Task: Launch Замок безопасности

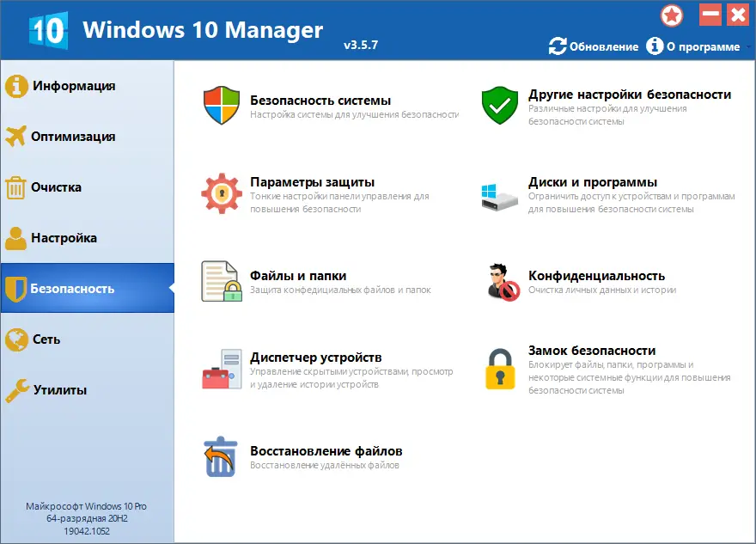Action: tap(592, 351)
